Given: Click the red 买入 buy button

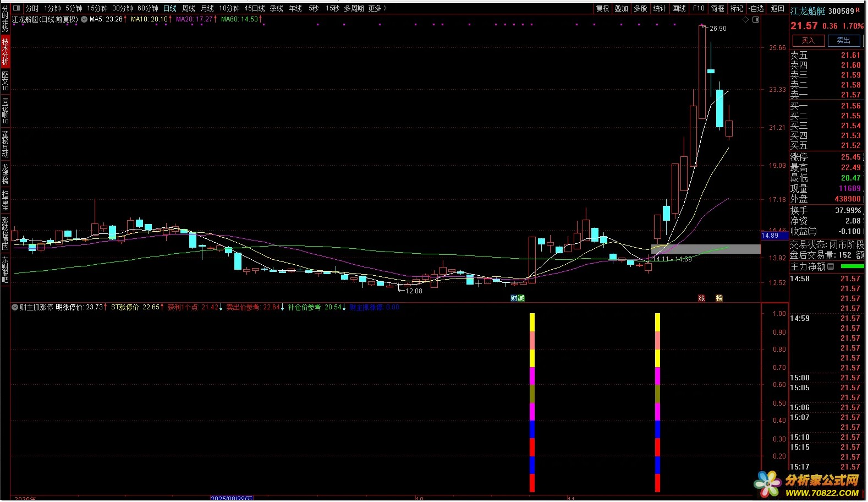Looking at the screenshot, I should click(x=808, y=40).
